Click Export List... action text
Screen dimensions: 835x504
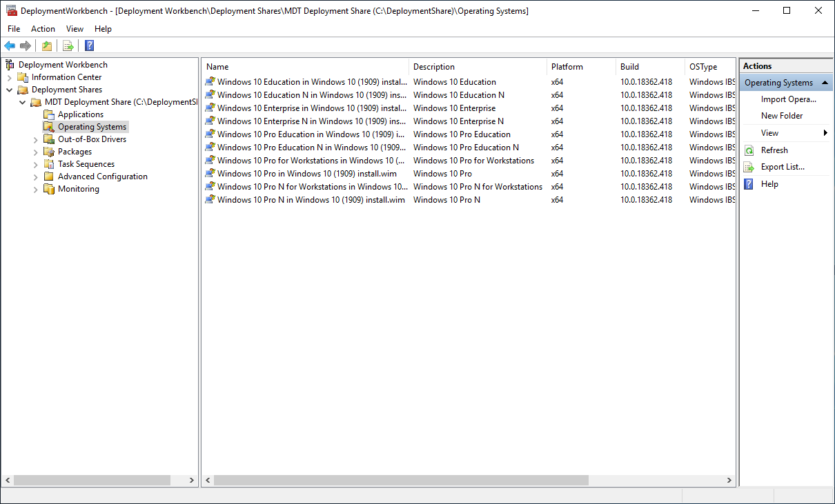[x=783, y=167]
